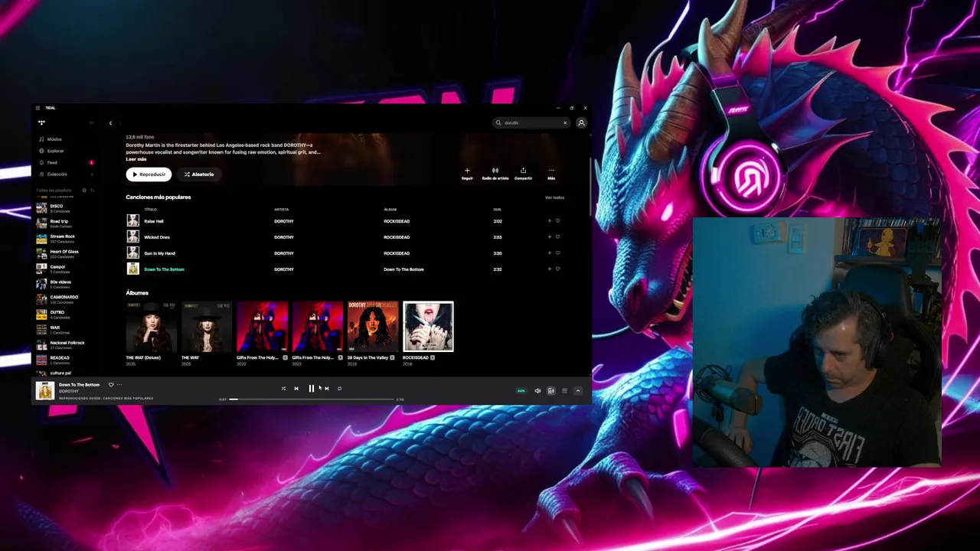
Task: Seek on the playback progress bar
Action: coord(311,399)
